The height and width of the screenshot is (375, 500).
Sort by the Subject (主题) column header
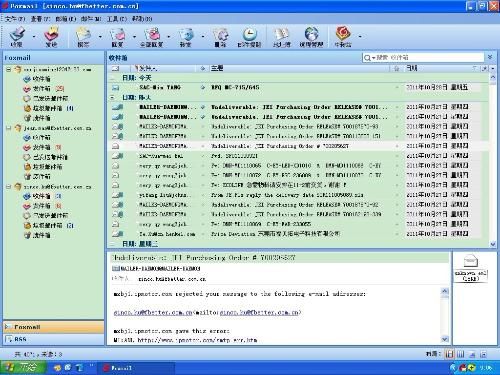click(x=299, y=68)
